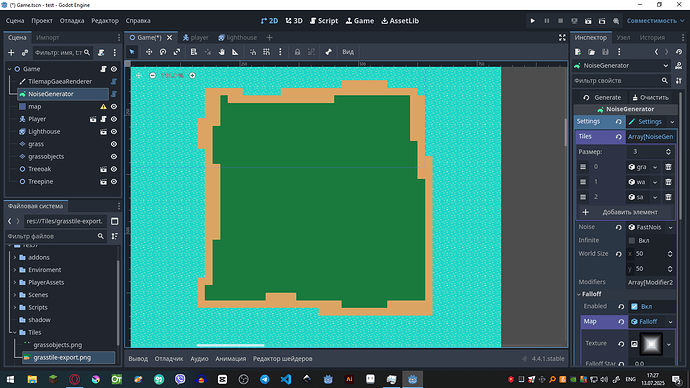Toggle the Infinite checkbox

click(x=632, y=241)
